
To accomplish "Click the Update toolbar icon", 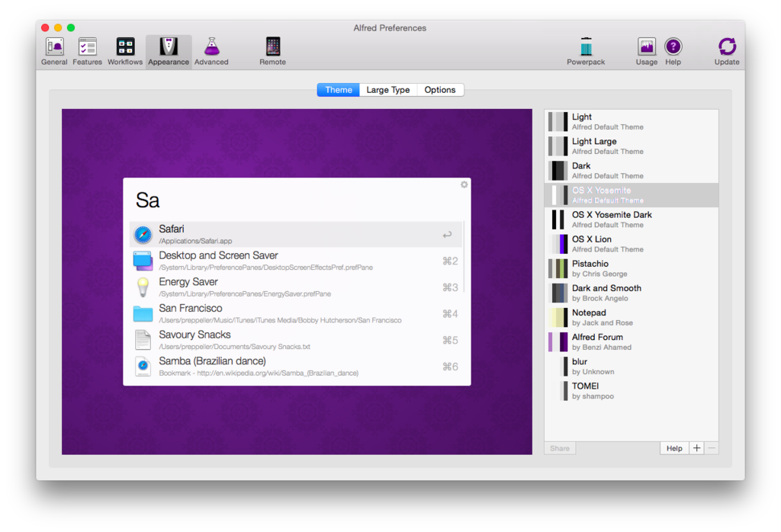I will (x=727, y=52).
